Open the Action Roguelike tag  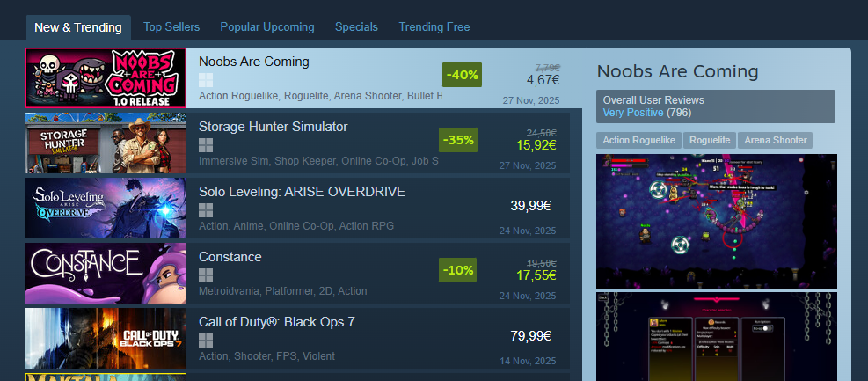tap(638, 140)
